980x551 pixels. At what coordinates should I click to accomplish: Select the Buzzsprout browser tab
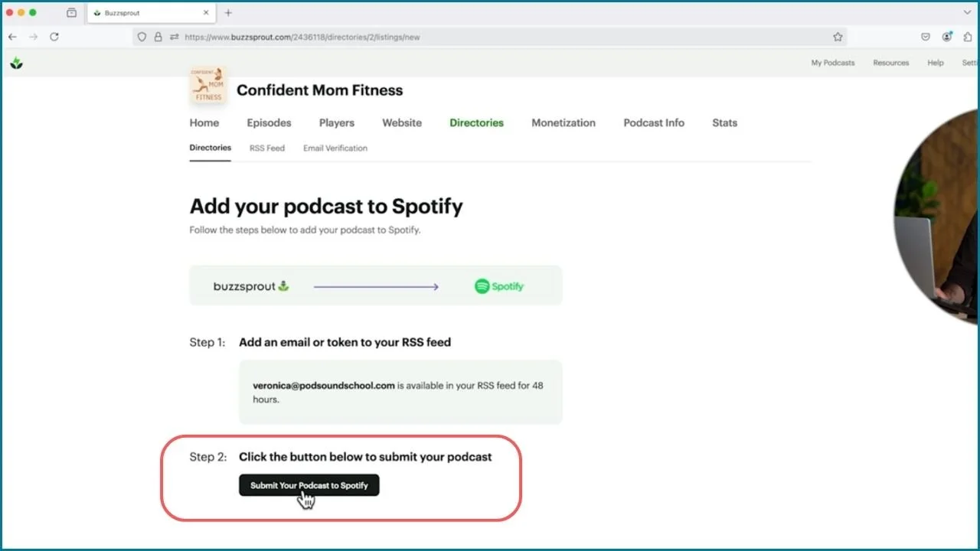click(151, 13)
